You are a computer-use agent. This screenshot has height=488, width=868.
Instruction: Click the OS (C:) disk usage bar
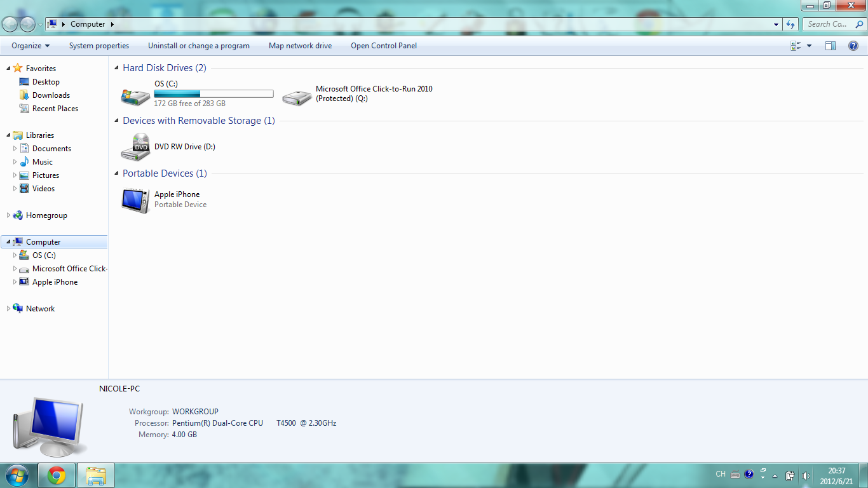point(214,94)
